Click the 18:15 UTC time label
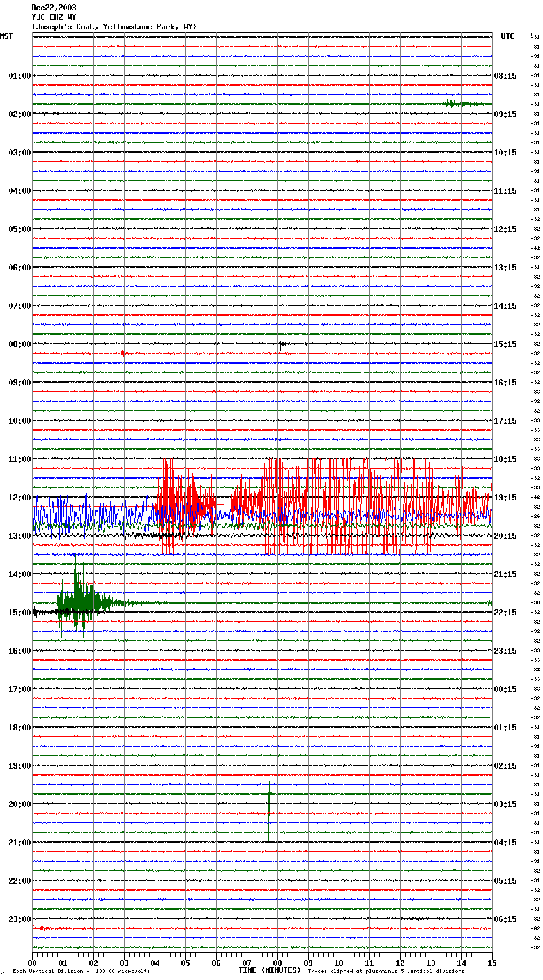Screen dimensions: 543x980 point(505,459)
